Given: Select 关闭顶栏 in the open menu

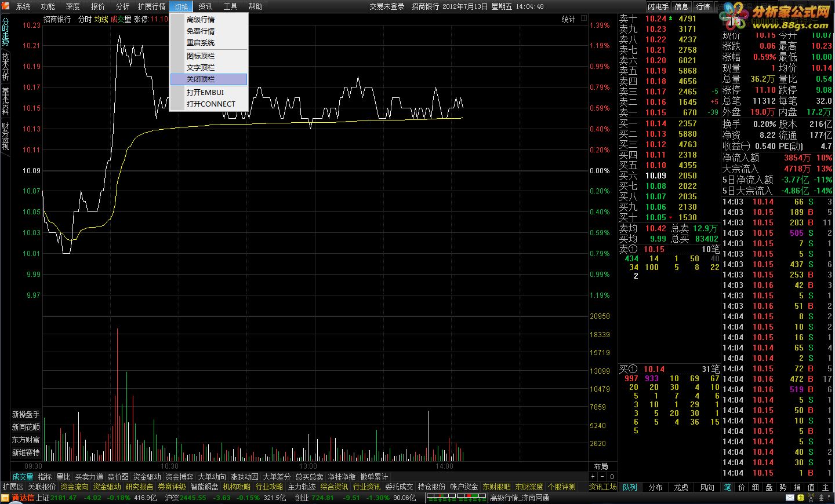Looking at the screenshot, I should click(x=209, y=79).
